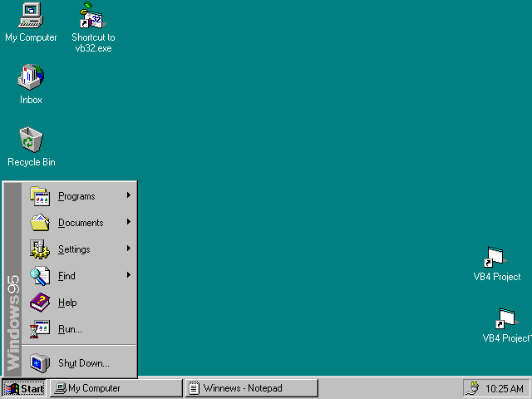
Task: Click the upper VB4 Project shortcut icon
Action: (496, 257)
